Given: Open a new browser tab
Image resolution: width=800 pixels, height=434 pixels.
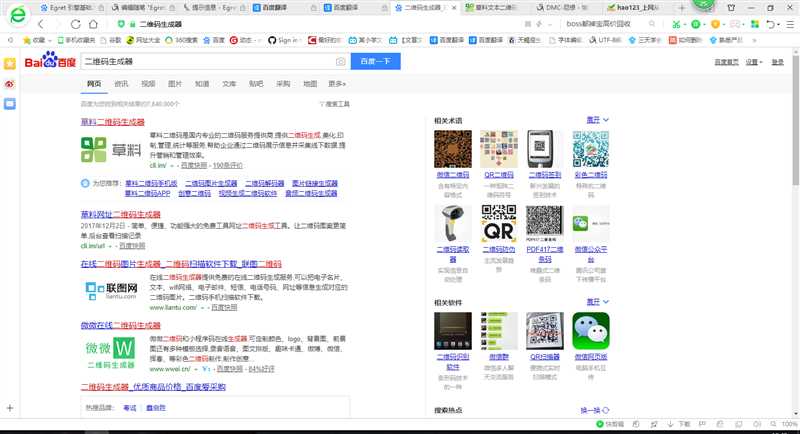Looking at the screenshot, I should (682, 8).
